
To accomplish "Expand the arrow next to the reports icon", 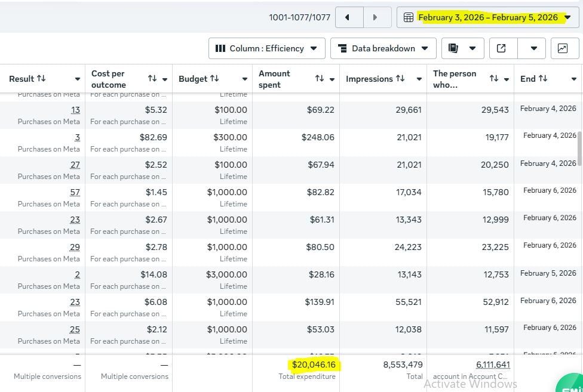I will point(472,48).
